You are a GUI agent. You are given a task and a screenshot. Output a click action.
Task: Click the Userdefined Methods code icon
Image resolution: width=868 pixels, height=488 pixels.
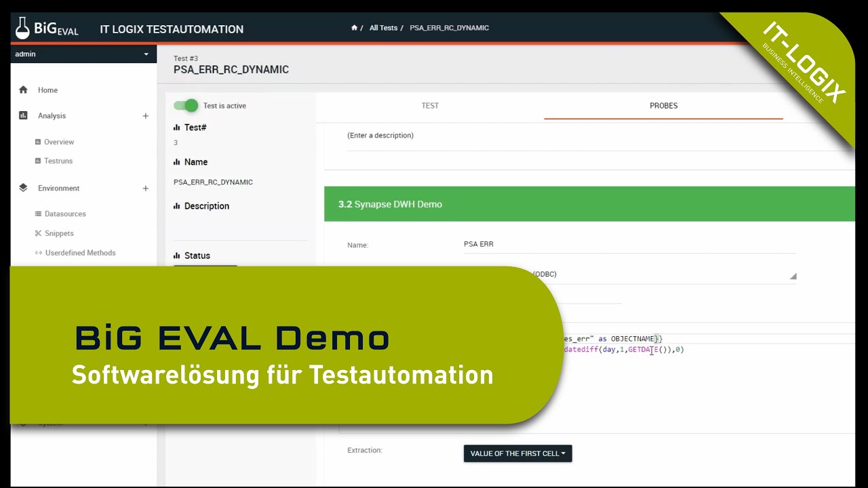click(x=38, y=253)
